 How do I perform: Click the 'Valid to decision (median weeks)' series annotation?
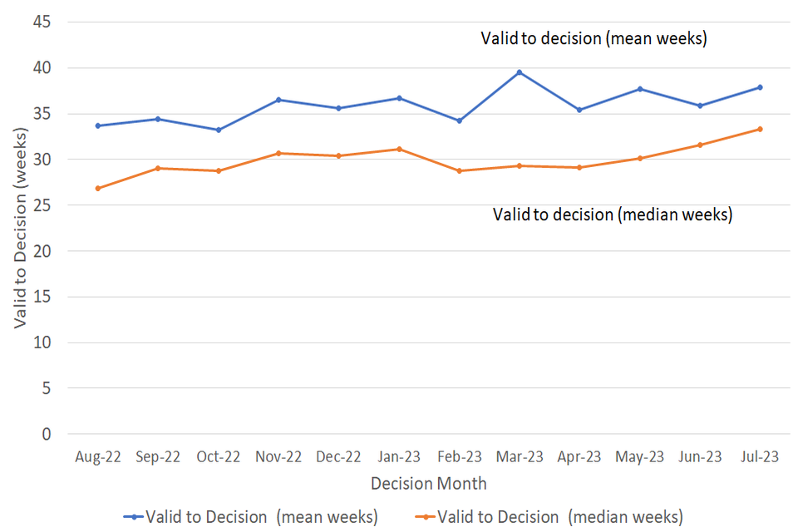[x=612, y=214]
